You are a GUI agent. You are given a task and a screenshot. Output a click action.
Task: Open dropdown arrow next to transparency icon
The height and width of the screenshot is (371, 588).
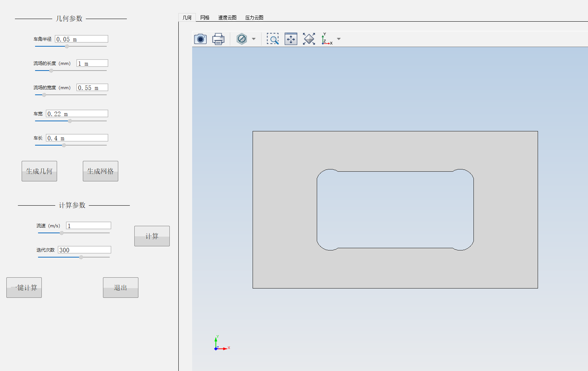point(254,39)
